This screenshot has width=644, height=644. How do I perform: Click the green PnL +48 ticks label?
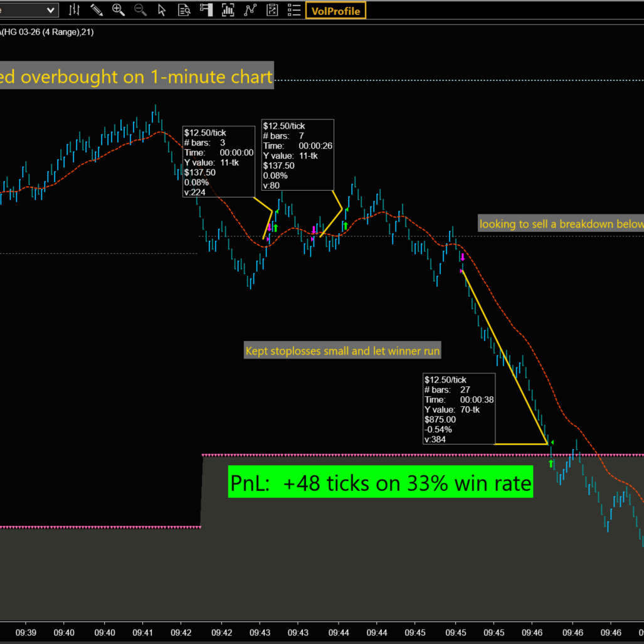[x=381, y=482]
